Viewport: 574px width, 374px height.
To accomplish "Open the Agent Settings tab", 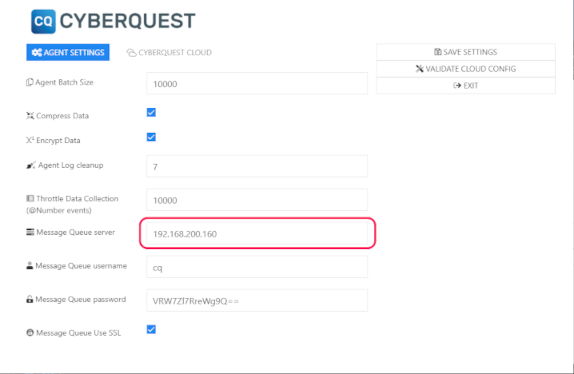I will 68,52.
